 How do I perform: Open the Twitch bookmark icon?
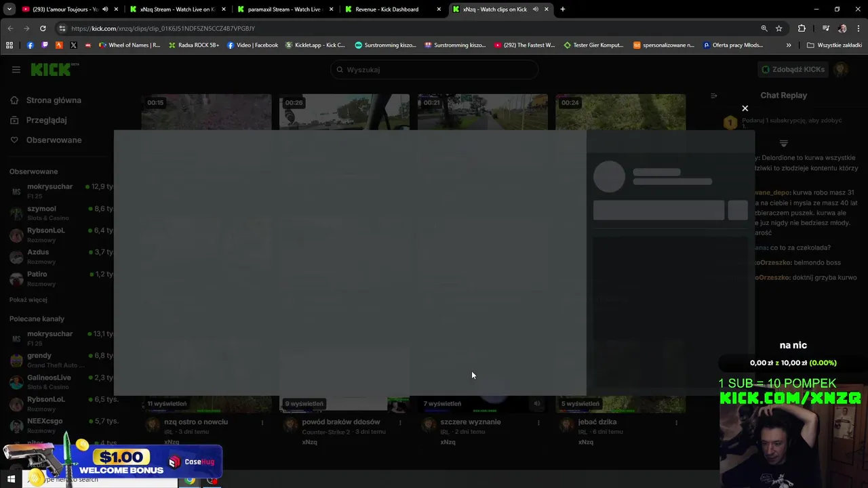click(x=45, y=45)
